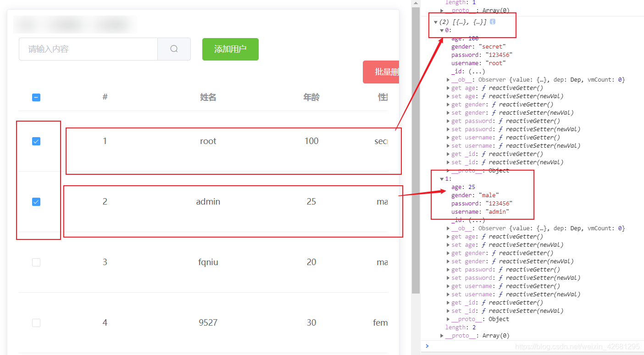This screenshot has width=644, height=355.
Task: Expand __ob__ Observer under console entry 1
Action: [448, 228]
